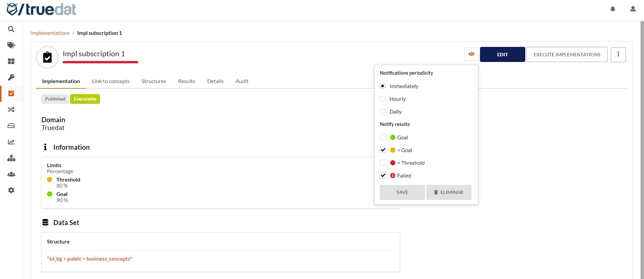Click the tags icon in sidebar
The height and width of the screenshot is (279, 644).
(11, 45)
